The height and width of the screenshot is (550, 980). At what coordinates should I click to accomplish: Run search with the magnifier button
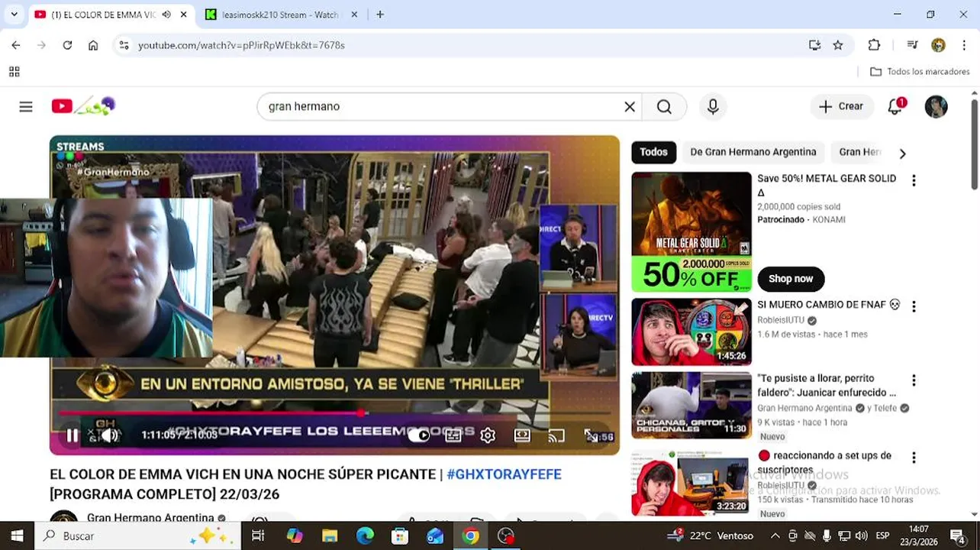coord(664,107)
